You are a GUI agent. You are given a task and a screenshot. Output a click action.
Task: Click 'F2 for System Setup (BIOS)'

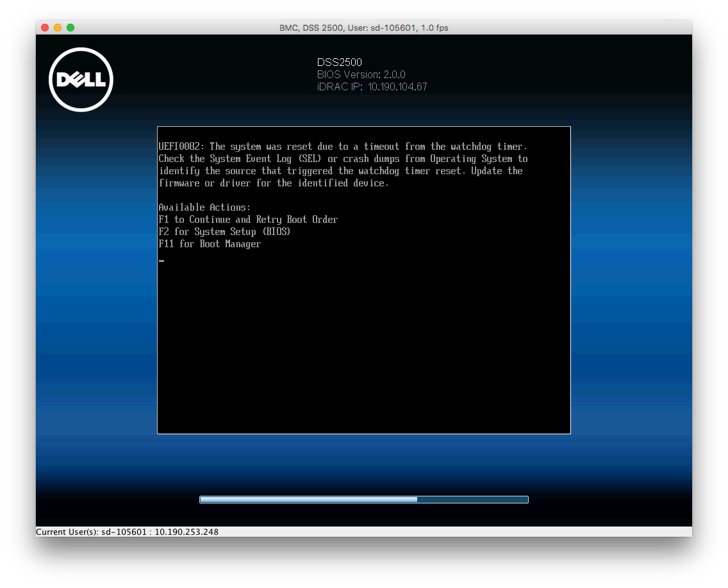(224, 232)
